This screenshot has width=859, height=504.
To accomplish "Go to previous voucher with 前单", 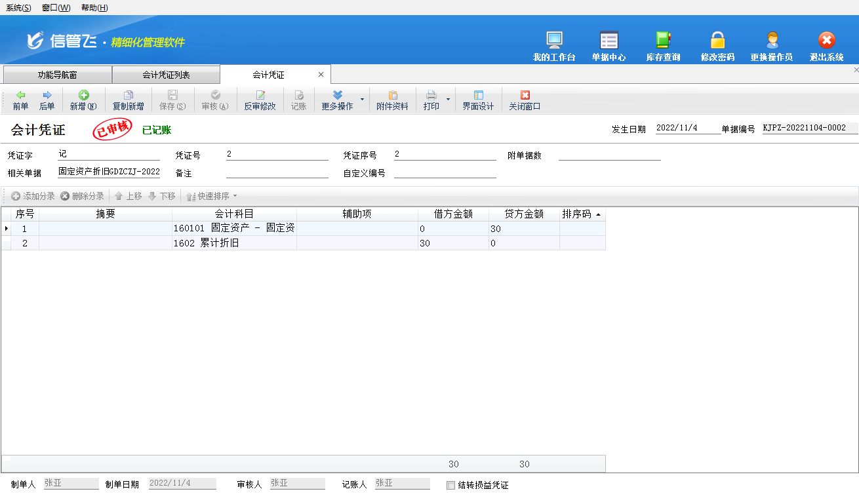I will (x=20, y=100).
